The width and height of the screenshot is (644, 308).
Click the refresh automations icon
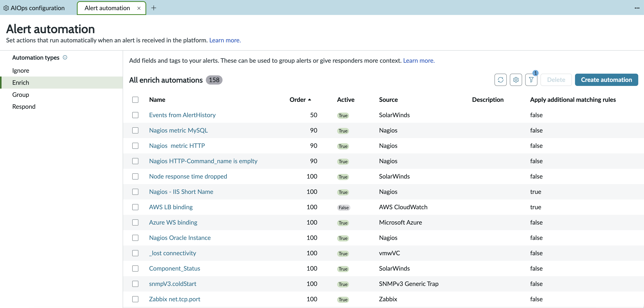(500, 80)
